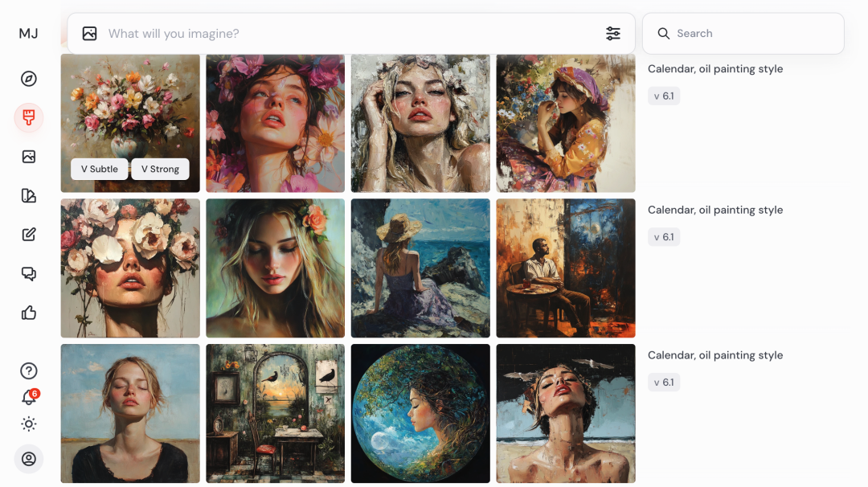Open prompt settings sliders icon
The height and width of the screenshot is (487, 868).
click(x=612, y=34)
